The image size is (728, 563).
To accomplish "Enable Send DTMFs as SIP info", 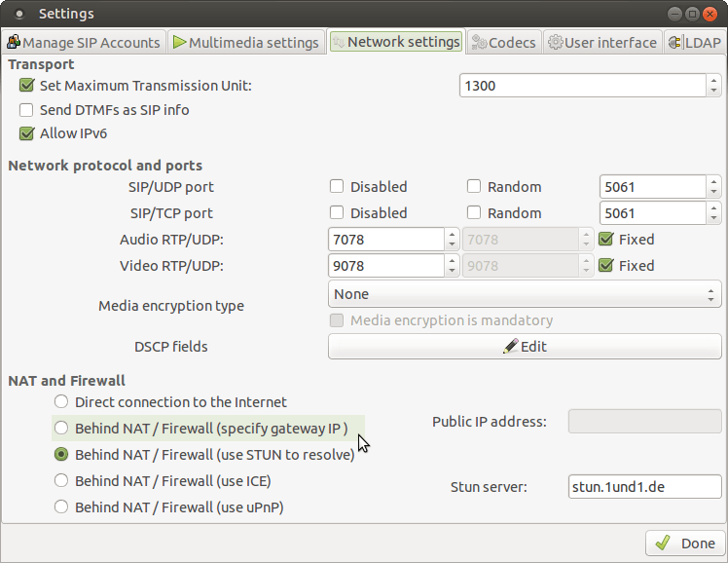I will point(26,110).
